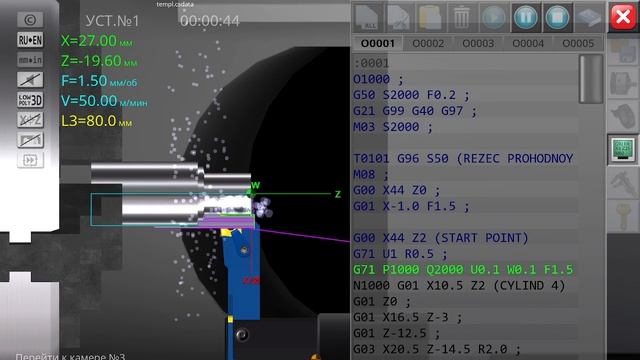The width and height of the screenshot is (640, 360).
Task: Select the green CNC program screen icon
Action: tap(623, 149)
